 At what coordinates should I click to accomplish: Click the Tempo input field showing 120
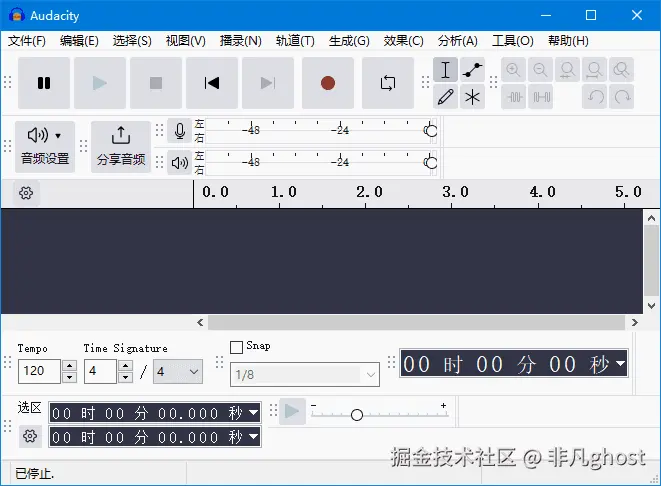click(39, 371)
